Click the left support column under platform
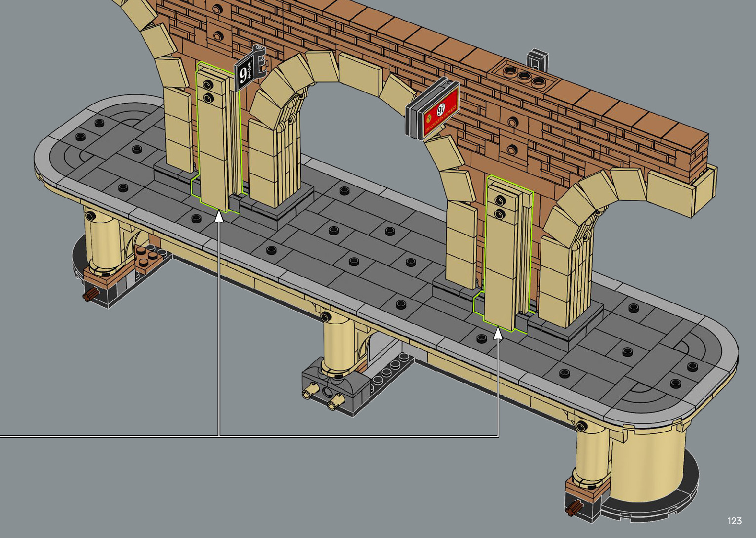756x538 pixels. coord(101,242)
